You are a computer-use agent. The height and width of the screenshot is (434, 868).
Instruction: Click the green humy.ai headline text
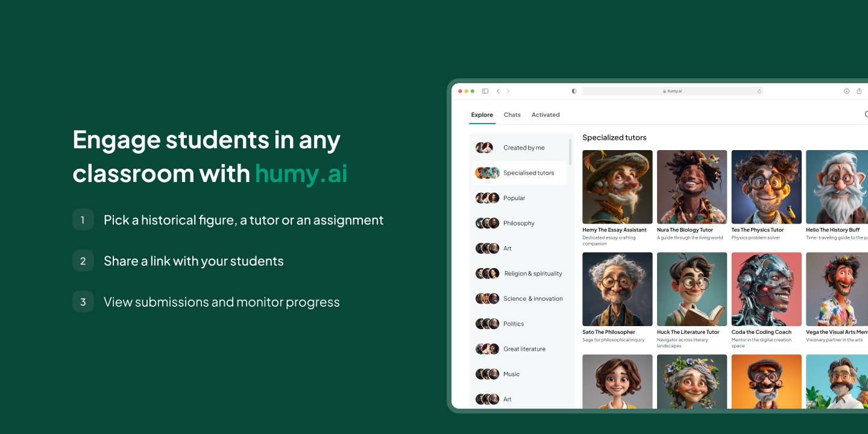click(x=301, y=174)
